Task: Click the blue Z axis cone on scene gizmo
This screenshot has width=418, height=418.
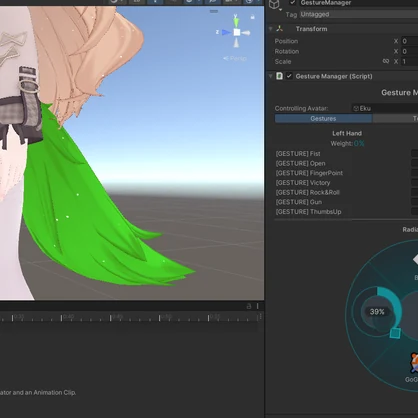Action: coord(227,32)
